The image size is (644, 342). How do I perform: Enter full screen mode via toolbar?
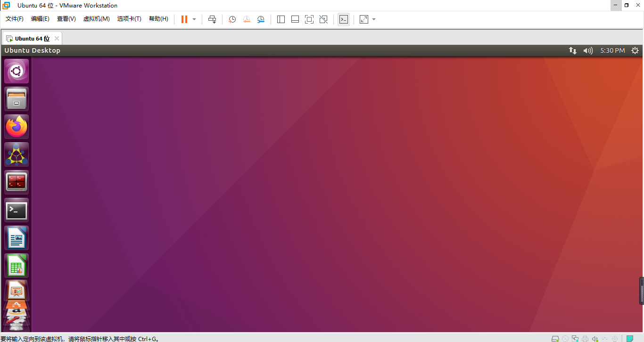point(309,19)
